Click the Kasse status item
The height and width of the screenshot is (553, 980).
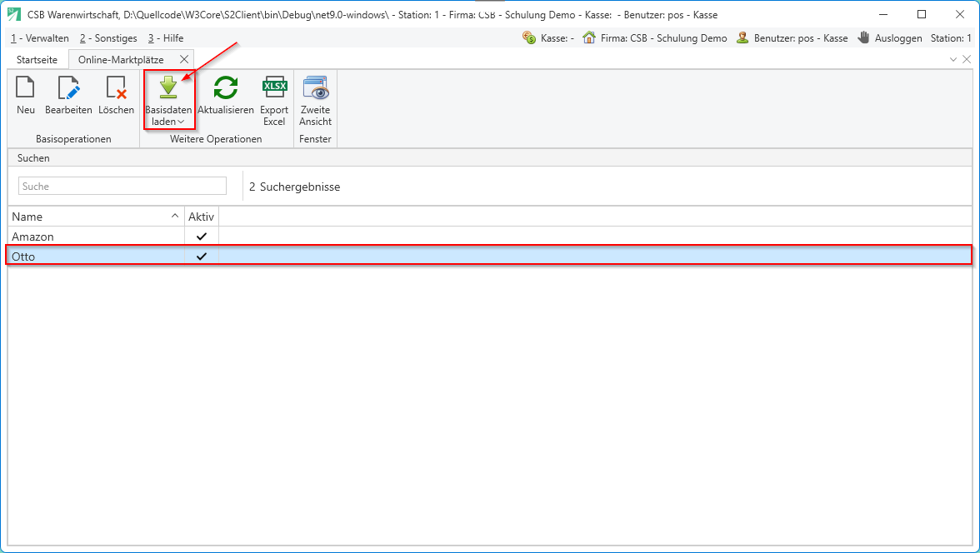coord(548,38)
